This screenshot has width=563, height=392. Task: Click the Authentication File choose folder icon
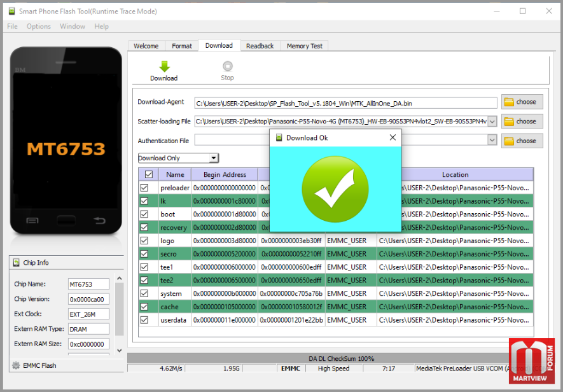[x=509, y=141]
